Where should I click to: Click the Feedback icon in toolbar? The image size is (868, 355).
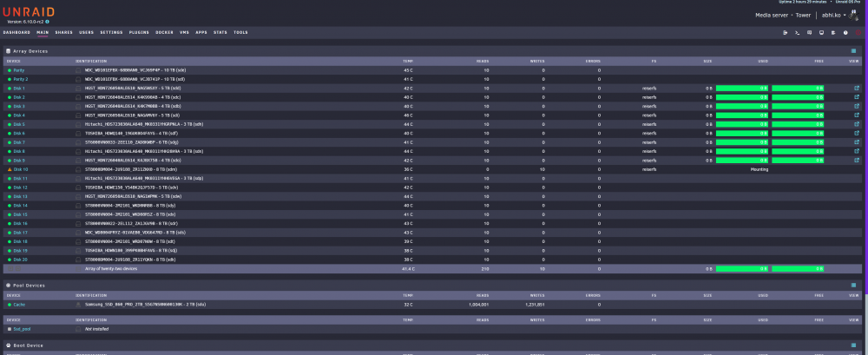point(809,33)
